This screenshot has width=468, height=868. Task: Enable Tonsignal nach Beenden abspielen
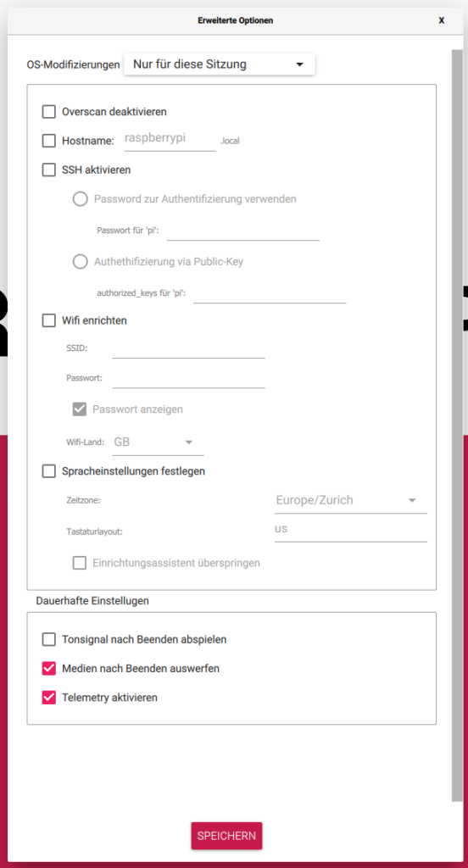[49, 639]
